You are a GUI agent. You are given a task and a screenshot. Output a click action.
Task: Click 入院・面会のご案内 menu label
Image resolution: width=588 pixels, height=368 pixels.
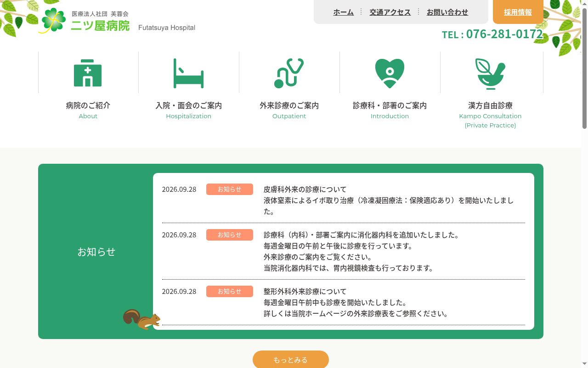(189, 105)
